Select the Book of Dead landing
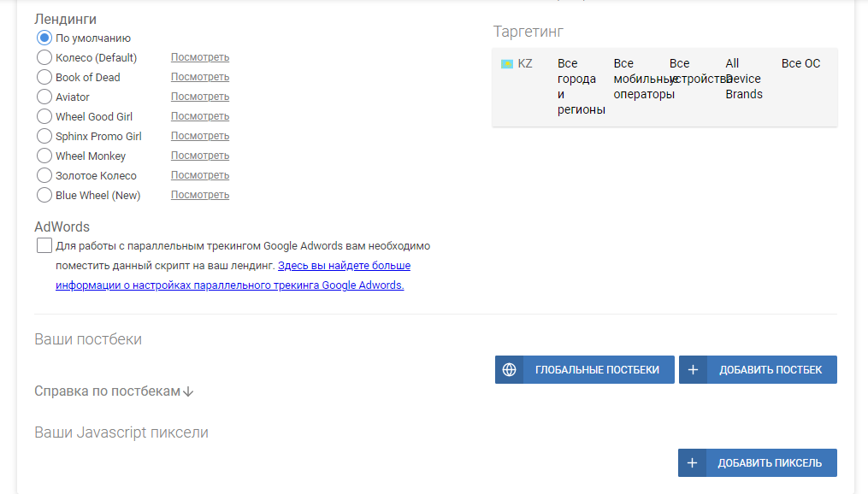This screenshot has height=494, width=868. (44, 78)
